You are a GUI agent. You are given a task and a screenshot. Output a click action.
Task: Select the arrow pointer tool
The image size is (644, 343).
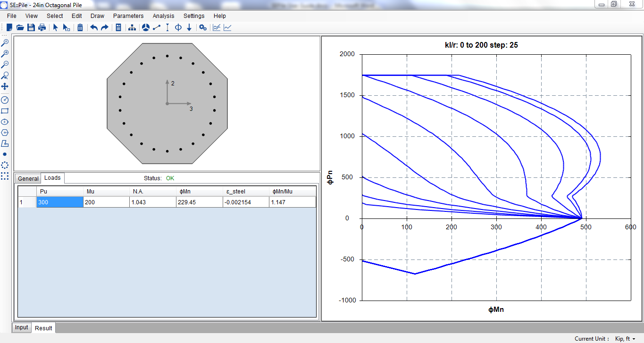click(x=55, y=27)
